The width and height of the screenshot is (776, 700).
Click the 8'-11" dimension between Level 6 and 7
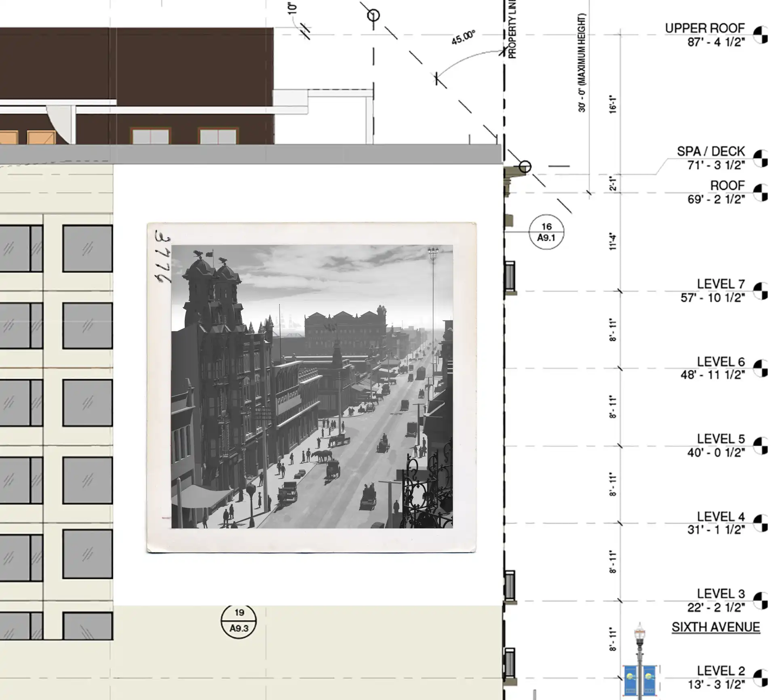coord(614,330)
